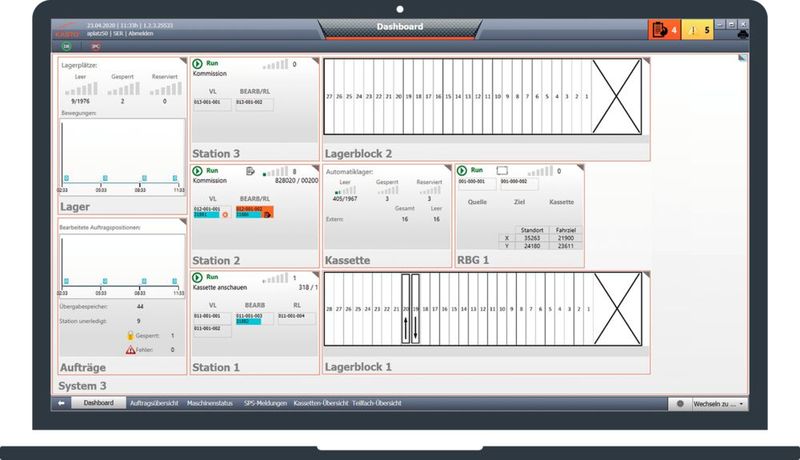The width and height of the screenshot is (800, 460).
Task: Click the Standort Y value 24180
Action: coord(532,246)
